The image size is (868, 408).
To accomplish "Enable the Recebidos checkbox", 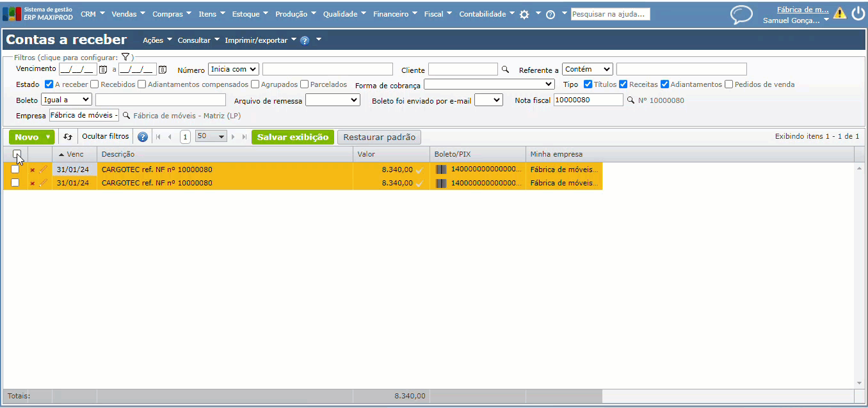I will (x=95, y=84).
